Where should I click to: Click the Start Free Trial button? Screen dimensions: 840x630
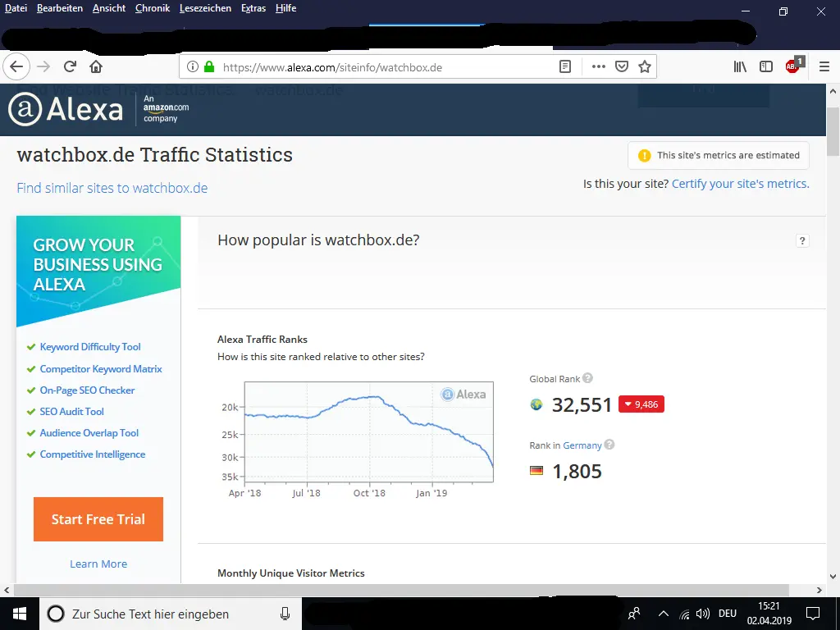coord(98,519)
